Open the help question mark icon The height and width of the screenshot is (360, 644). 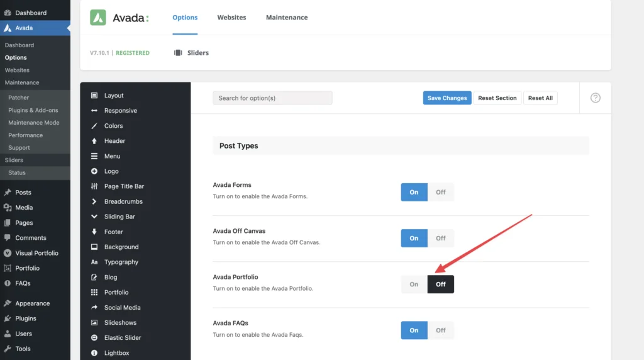pyautogui.click(x=595, y=98)
